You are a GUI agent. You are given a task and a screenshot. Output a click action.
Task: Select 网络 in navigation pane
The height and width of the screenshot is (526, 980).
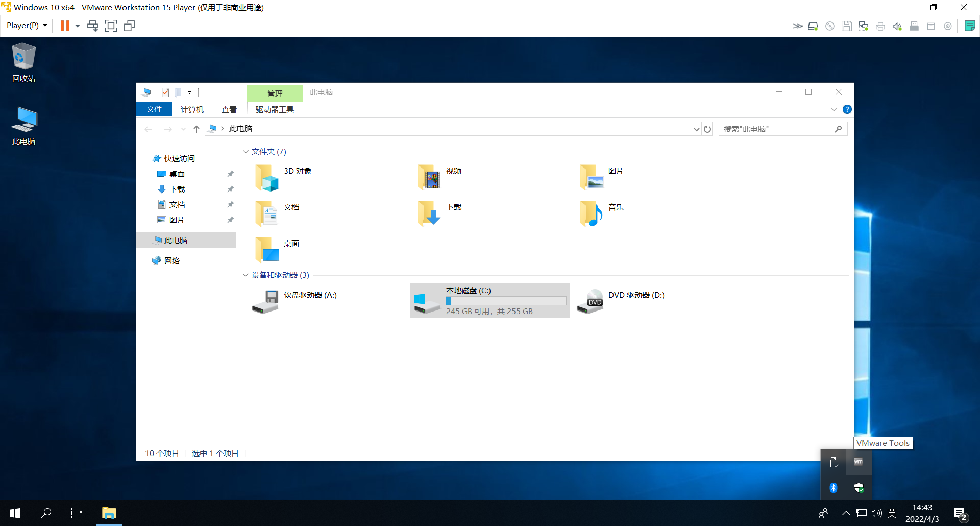(x=166, y=261)
